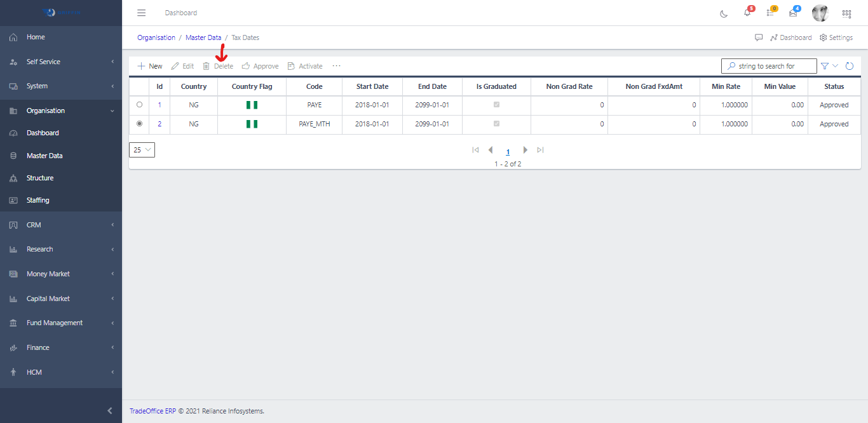Open the mail envelope icon
This screenshot has width=868, height=423.
[793, 13]
